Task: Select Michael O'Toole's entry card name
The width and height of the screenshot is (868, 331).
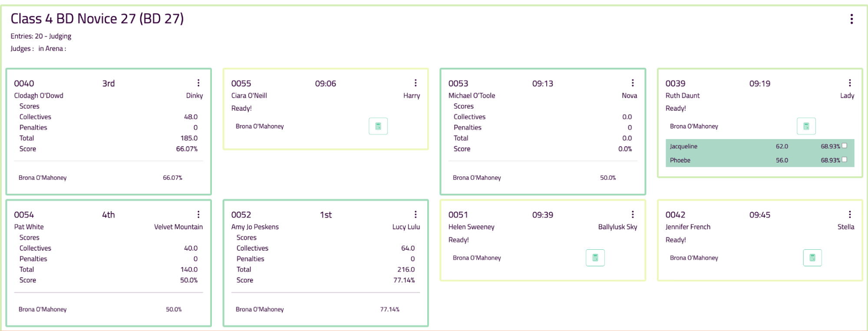Action: coord(472,96)
